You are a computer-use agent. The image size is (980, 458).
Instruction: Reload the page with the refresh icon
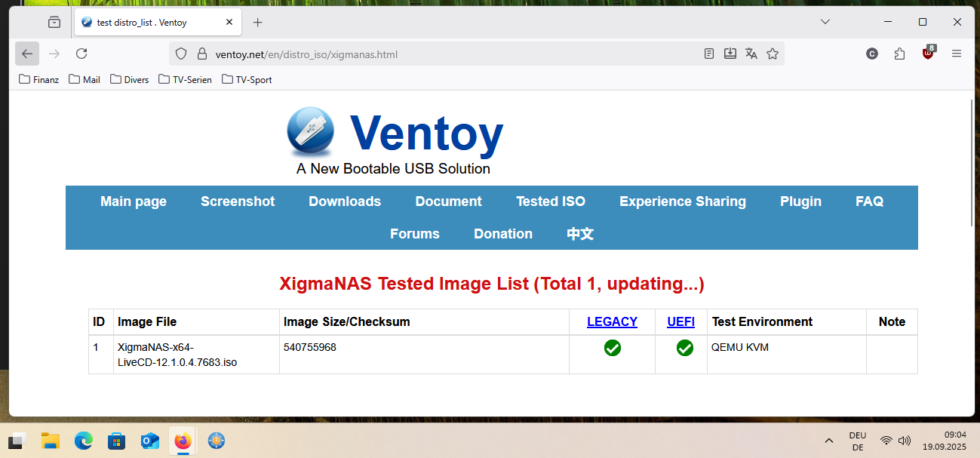tap(81, 54)
